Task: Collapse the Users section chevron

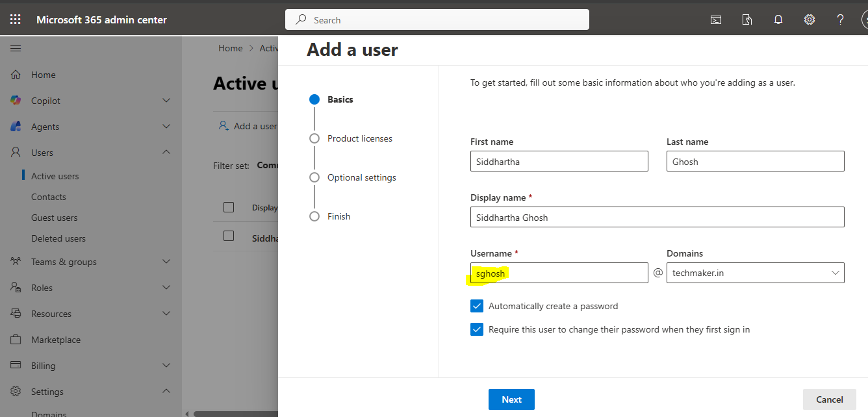Action: click(166, 152)
